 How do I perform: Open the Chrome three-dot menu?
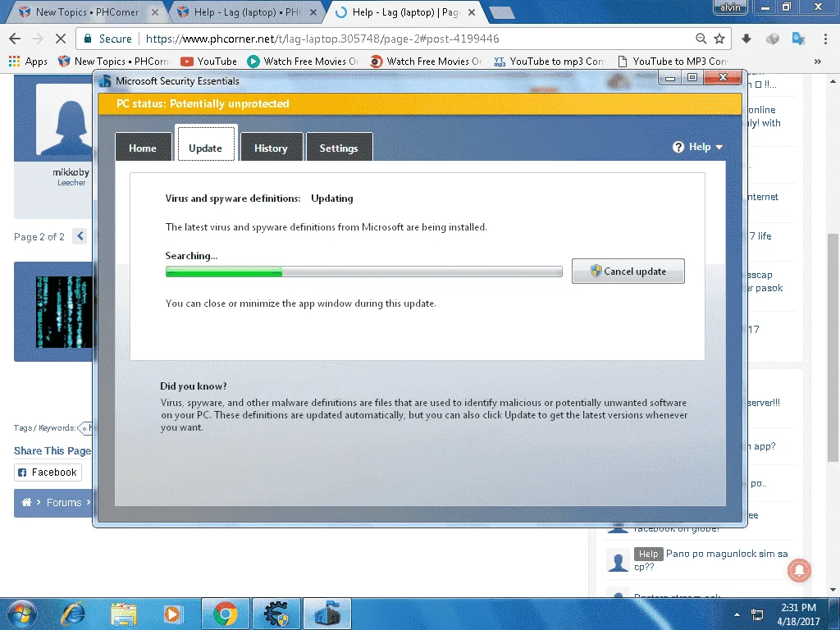click(825, 39)
